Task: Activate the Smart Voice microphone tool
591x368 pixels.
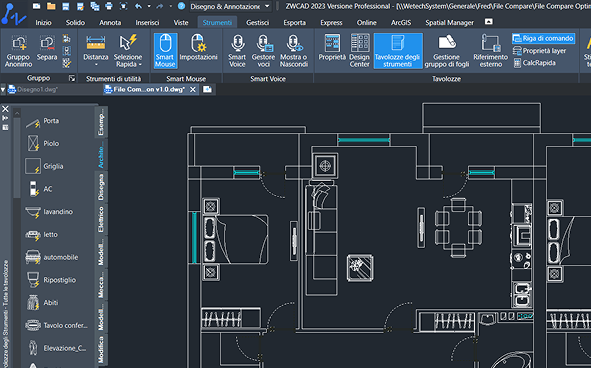Action: click(x=237, y=51)
